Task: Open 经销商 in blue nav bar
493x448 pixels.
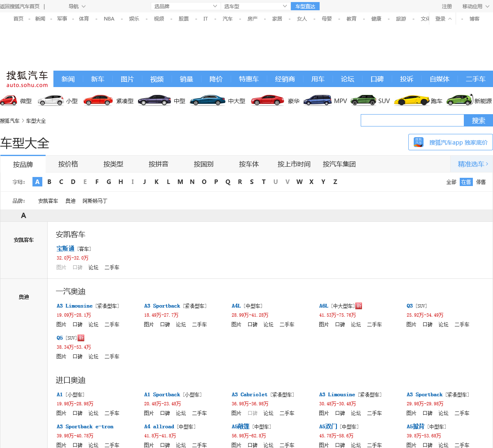Action: [285, 79]
